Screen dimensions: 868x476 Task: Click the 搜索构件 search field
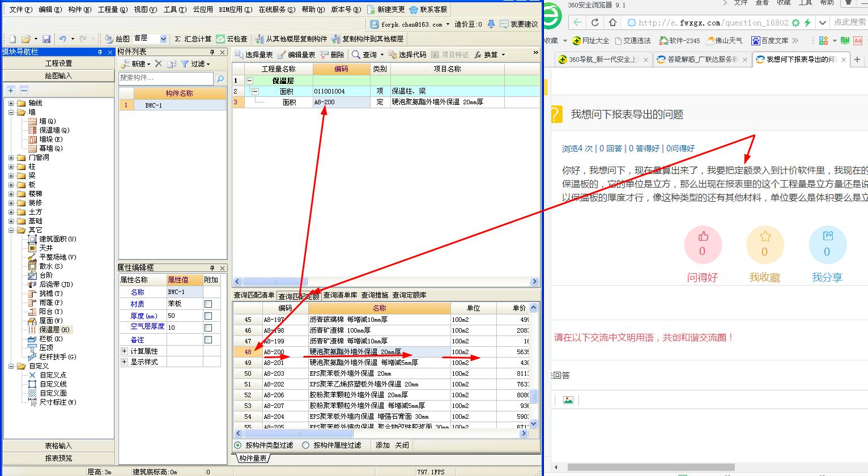tap(166, 78)
